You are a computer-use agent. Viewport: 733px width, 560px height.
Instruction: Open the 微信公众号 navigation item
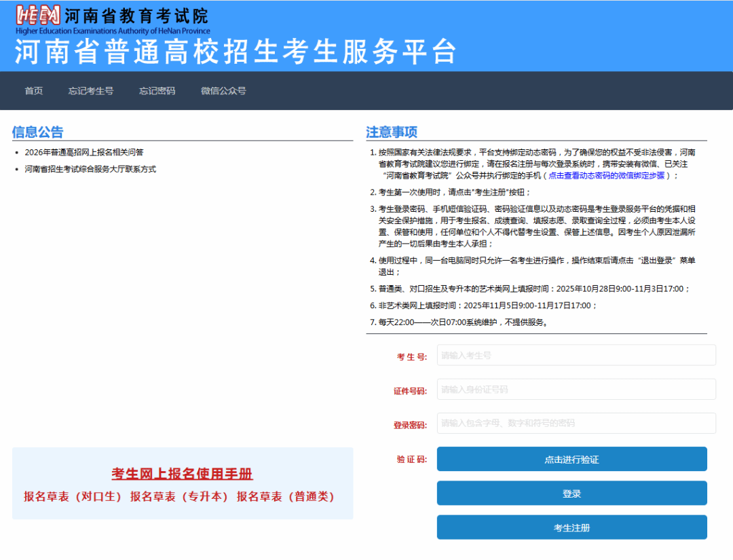click(x=223, y=91)
